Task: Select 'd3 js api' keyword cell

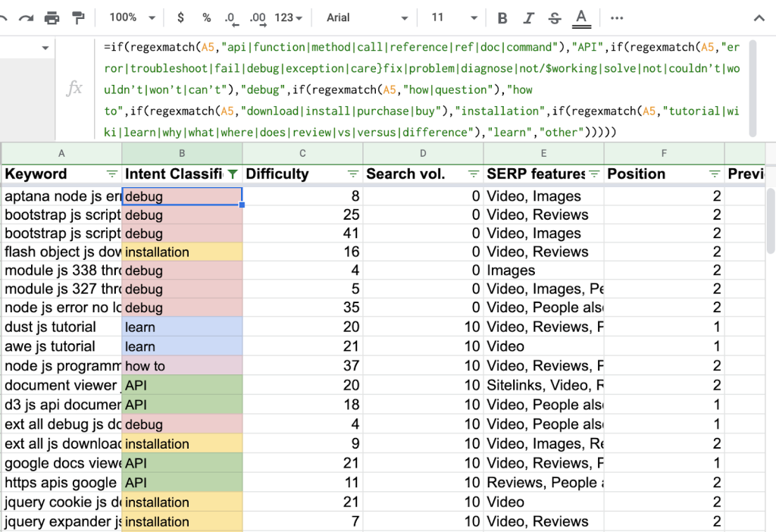Action: point(62,405)
